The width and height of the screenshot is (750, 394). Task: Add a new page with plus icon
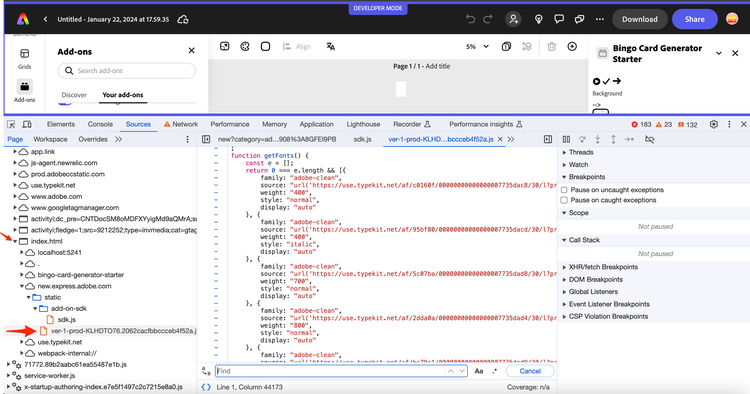coord(572,46)
